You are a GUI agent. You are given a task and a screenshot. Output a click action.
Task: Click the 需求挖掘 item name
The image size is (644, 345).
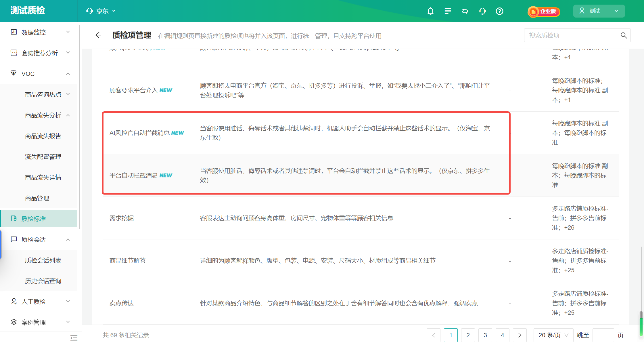(x=122, y=218)
